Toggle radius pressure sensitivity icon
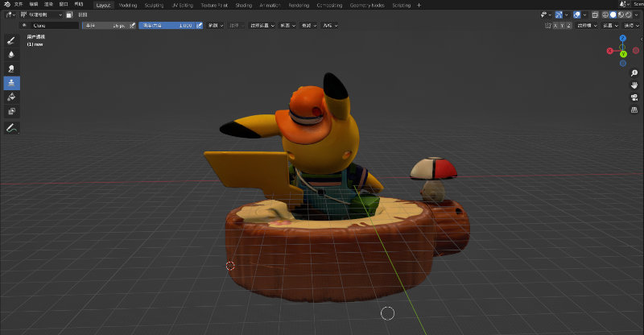Screen dimensions: 644x335 tap(132, 26)
